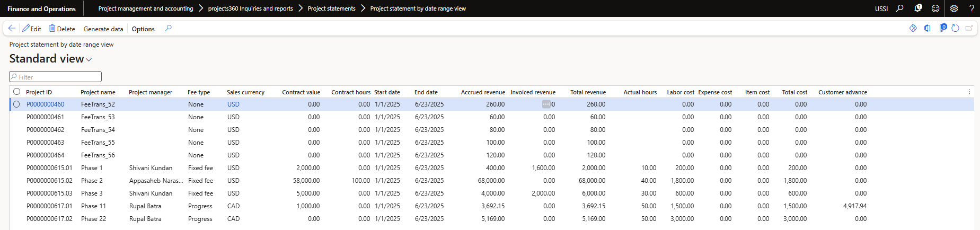Click the Power Apps diamond icon
Viewport: 980px width, 230px height.
tap(913, 29)
